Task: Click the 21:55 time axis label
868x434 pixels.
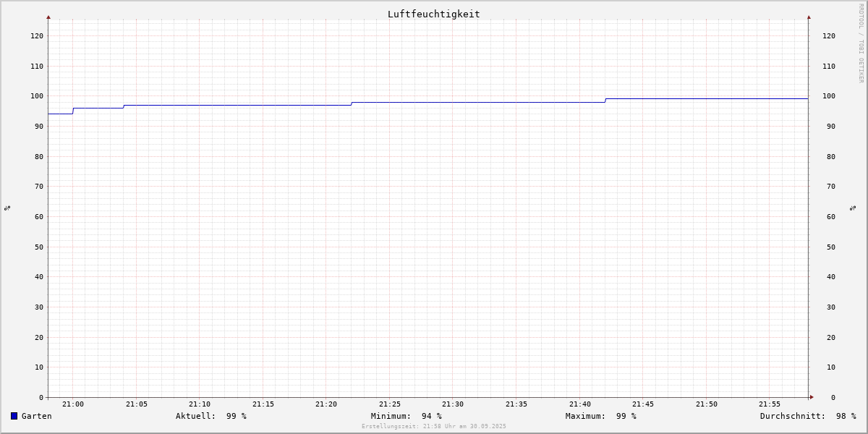Action: click(x=770, y=404)
